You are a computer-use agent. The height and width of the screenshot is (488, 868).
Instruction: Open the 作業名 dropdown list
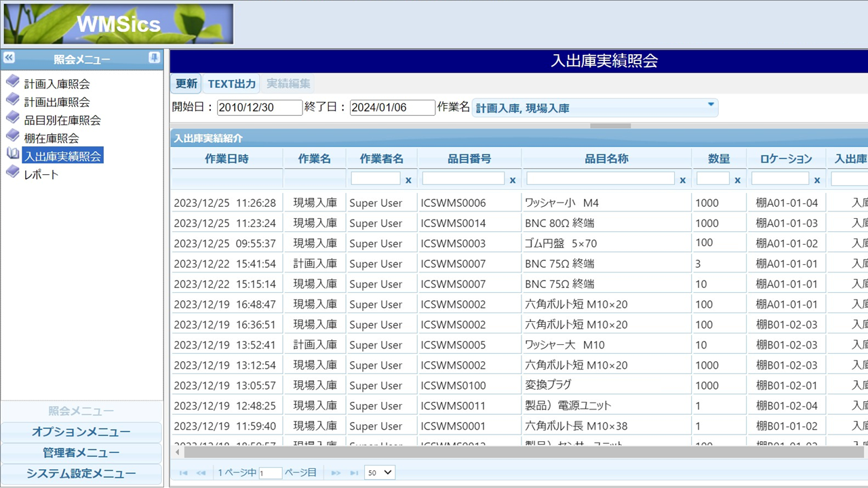click(711, 105)
